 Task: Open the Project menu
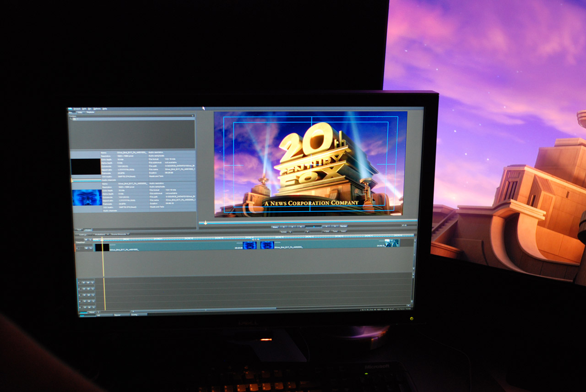pos(77,109)
